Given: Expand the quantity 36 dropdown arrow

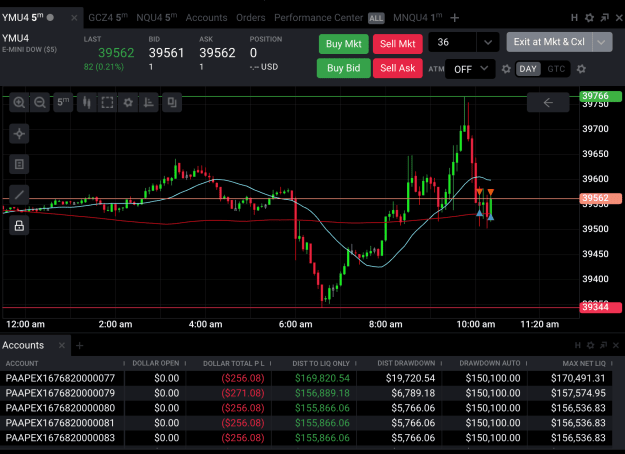Looking at the screenshot, I should click(487, 42).
